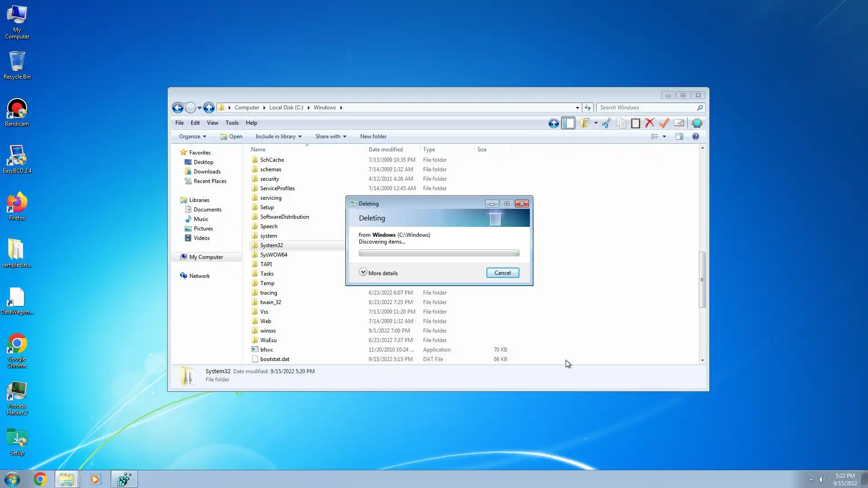
Task: Click the deleting progress bar
Action: (x=439, y=253)
